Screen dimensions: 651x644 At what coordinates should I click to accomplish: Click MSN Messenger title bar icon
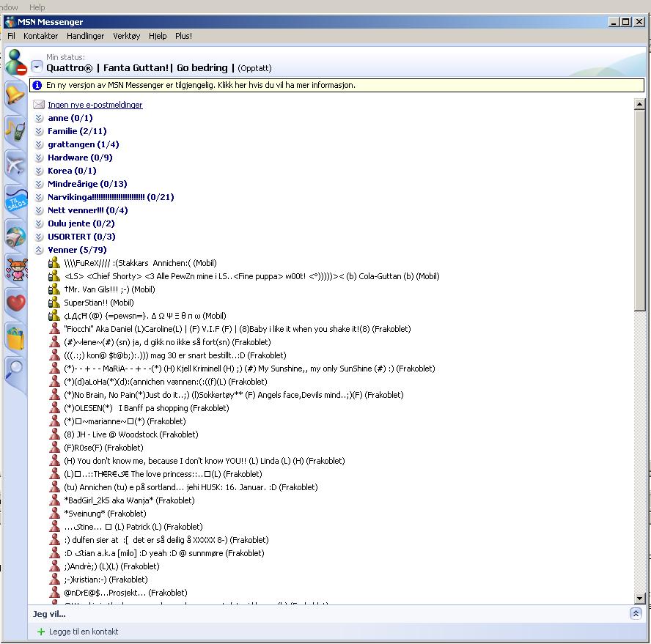click(x=10, y=21)
